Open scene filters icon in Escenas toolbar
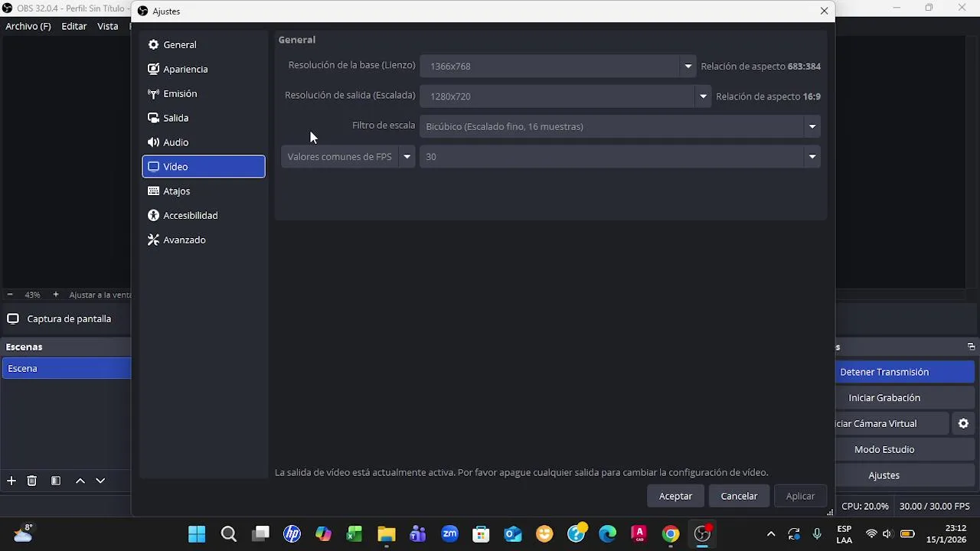This screenshot has width=980, height=551. click(56, 481)
